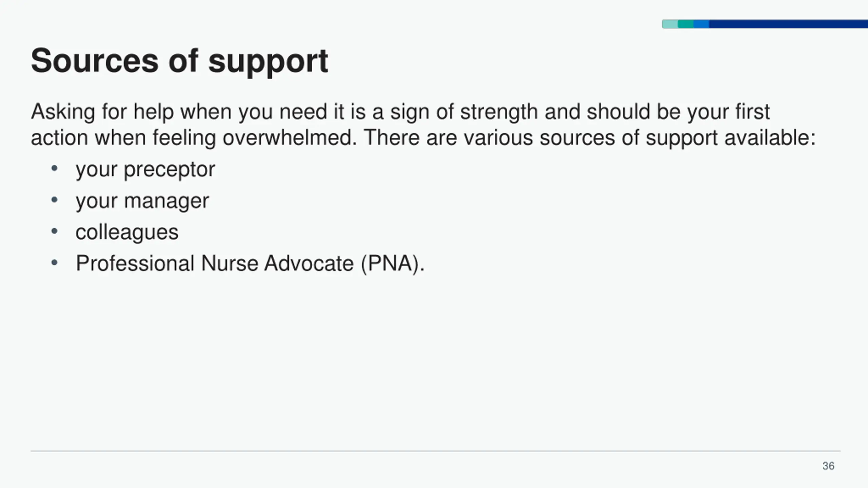The image size is (868, 488).
Task: Click the "Sources of support" slide title
Action: pos(179,61)
